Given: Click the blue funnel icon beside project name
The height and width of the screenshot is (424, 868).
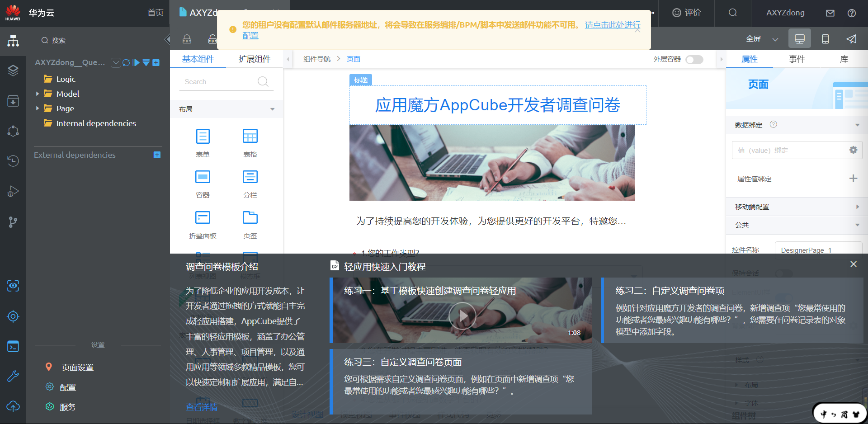Looking at the screenshot, I should click(146, 62).
